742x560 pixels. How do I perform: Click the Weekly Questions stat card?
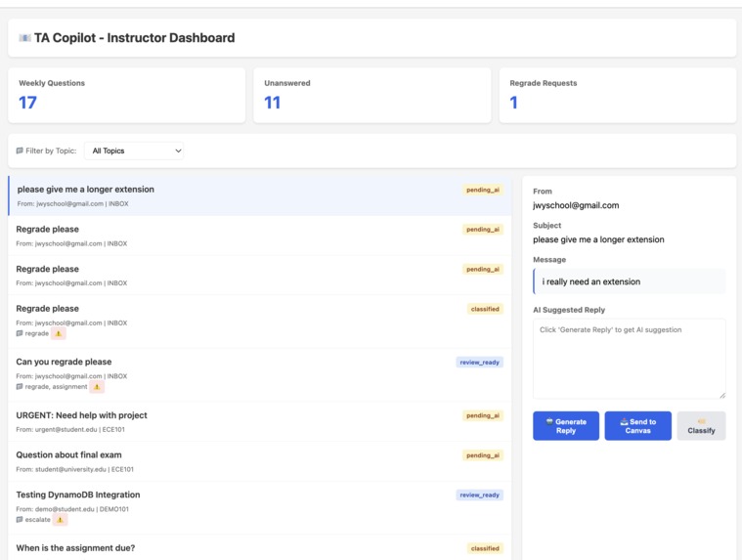pyautogui.click(x=127, y=95)
